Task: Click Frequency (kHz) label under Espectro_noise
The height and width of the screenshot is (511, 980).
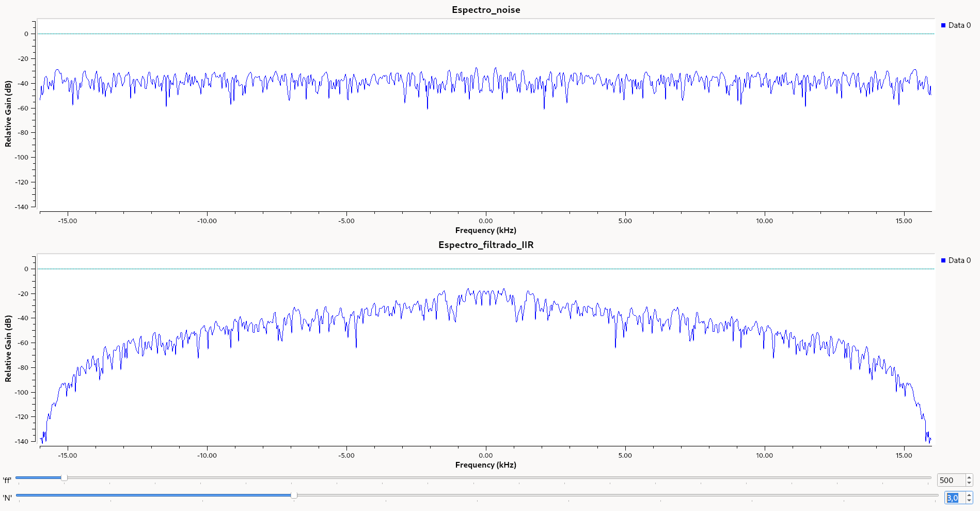Action: (486, 230)
